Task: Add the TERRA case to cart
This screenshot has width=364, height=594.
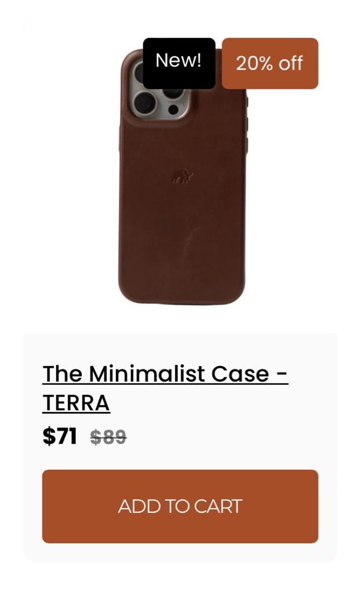Action: click(x=180, y=506)
